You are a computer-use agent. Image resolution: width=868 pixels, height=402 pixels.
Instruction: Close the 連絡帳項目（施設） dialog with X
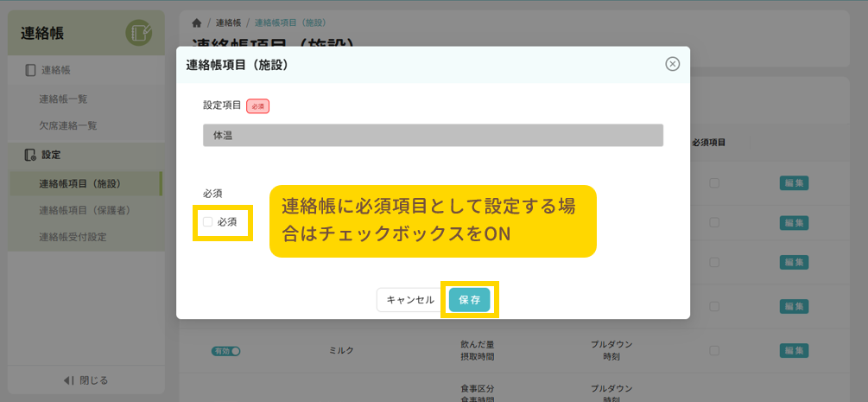coord(672,64)
